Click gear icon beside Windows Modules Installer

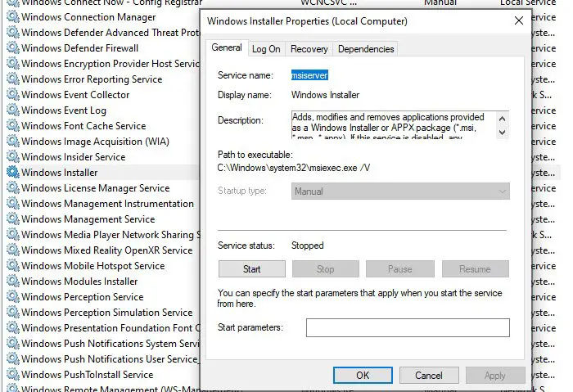(x=13, y=281)
